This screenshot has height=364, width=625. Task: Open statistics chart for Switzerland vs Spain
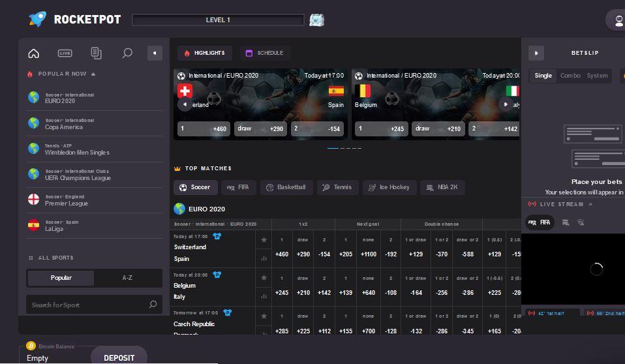[x=264, y=258]
